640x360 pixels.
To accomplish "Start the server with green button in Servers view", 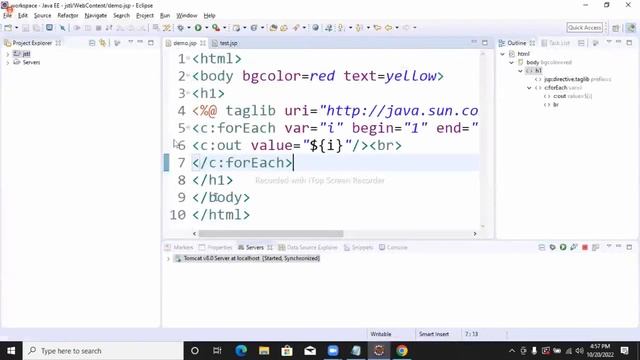I will 563,247.
